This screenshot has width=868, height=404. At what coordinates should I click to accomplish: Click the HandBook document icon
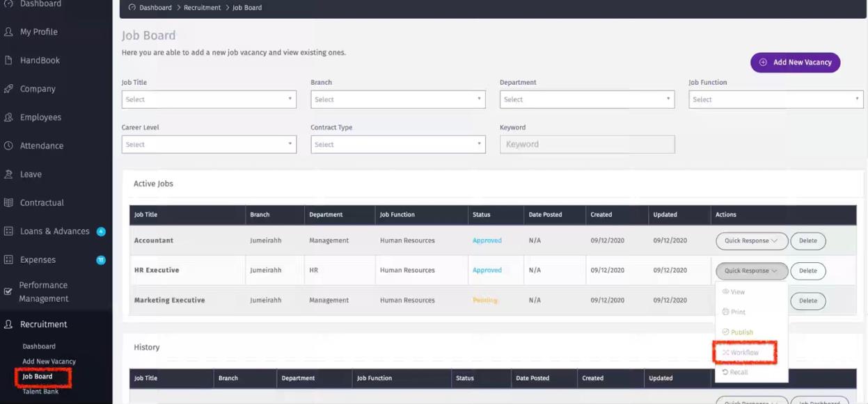(x=9, y=60)
